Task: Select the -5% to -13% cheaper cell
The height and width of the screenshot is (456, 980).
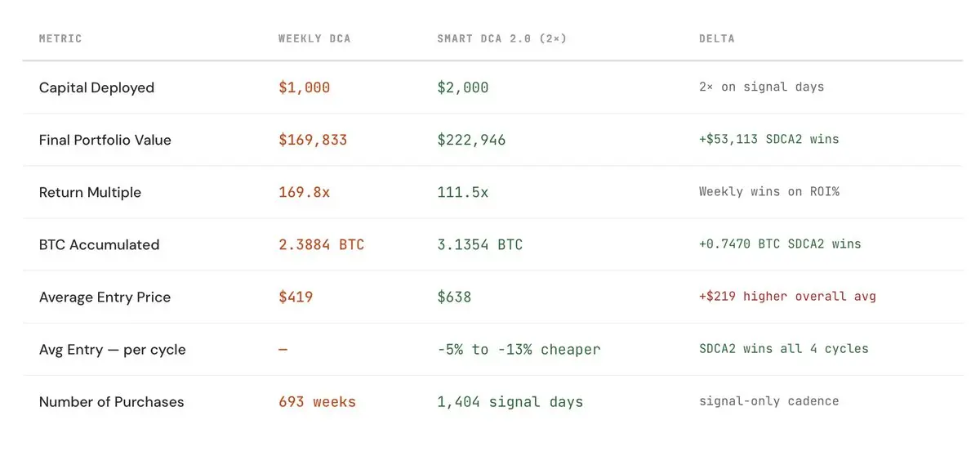Action: pyautogui.click(x=519, y=349)
